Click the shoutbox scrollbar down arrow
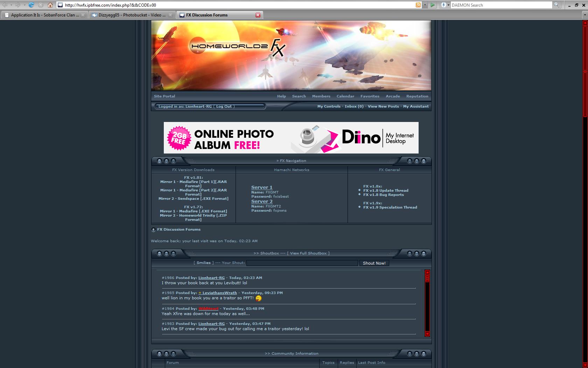The image size is (588, 368). [x=427, y=334]
